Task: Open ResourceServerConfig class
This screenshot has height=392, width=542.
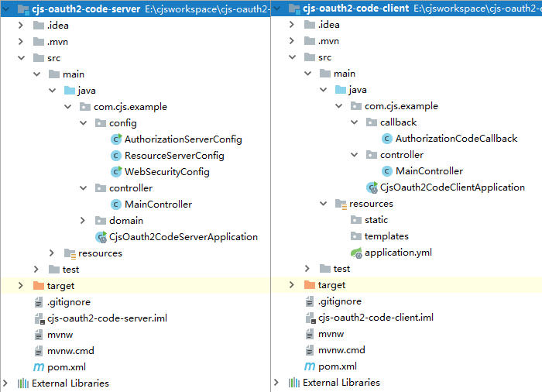Action: (x=174, y=156)
